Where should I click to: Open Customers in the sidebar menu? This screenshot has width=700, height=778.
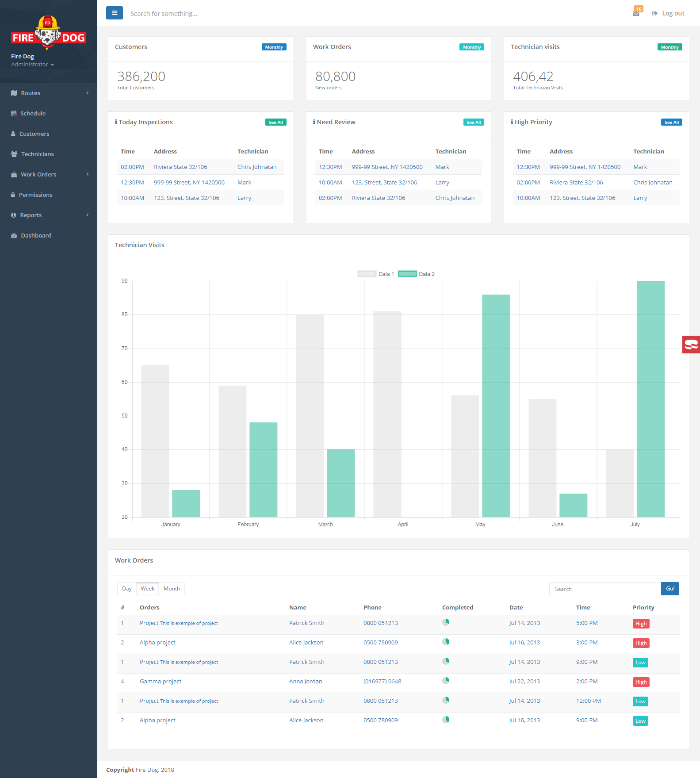click(x=34, y=134)
